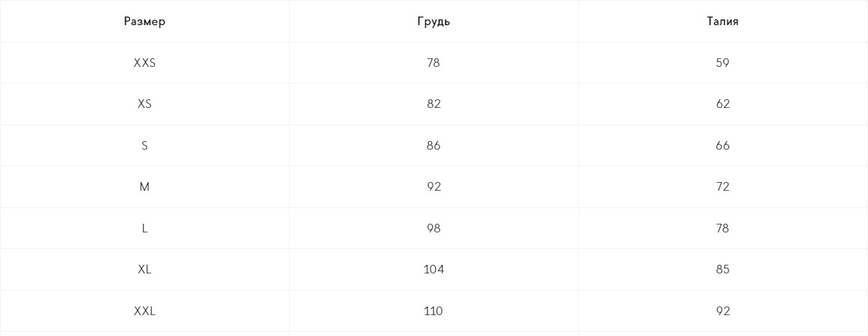
Task: Click chest value 78 for XXS
Action: (433, 63)
